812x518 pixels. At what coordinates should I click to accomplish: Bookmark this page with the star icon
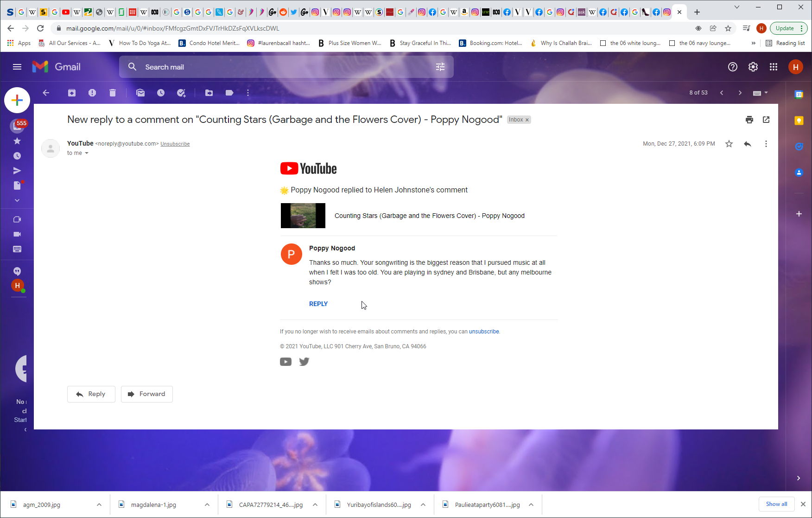coord(728,28)
